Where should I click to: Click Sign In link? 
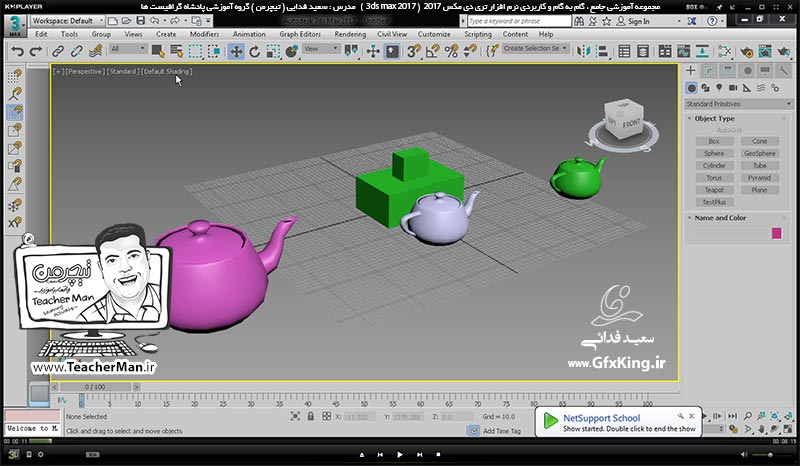tap(638, 21)
